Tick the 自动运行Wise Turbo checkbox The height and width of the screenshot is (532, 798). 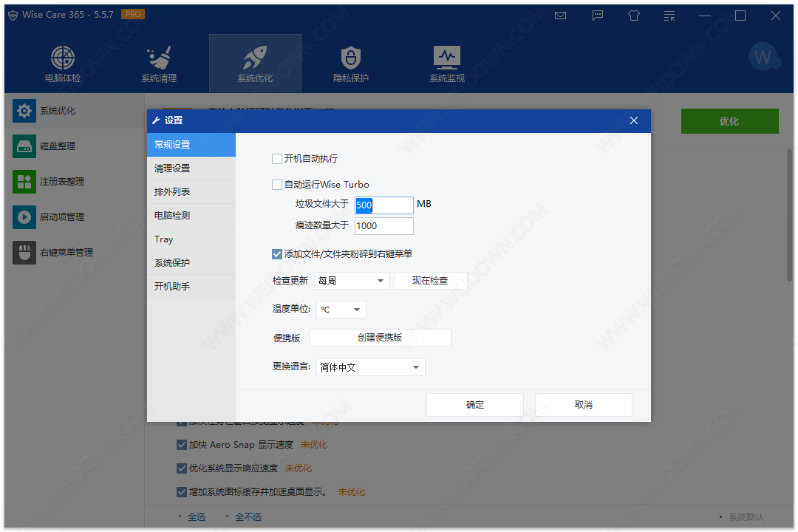(x=277, y=185)
